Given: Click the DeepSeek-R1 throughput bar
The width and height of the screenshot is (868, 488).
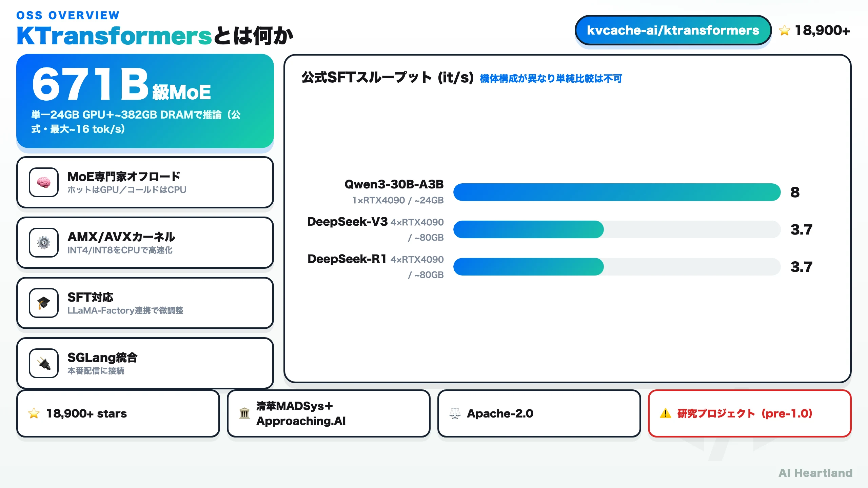Looking at the screenshot, I should 617,267.
